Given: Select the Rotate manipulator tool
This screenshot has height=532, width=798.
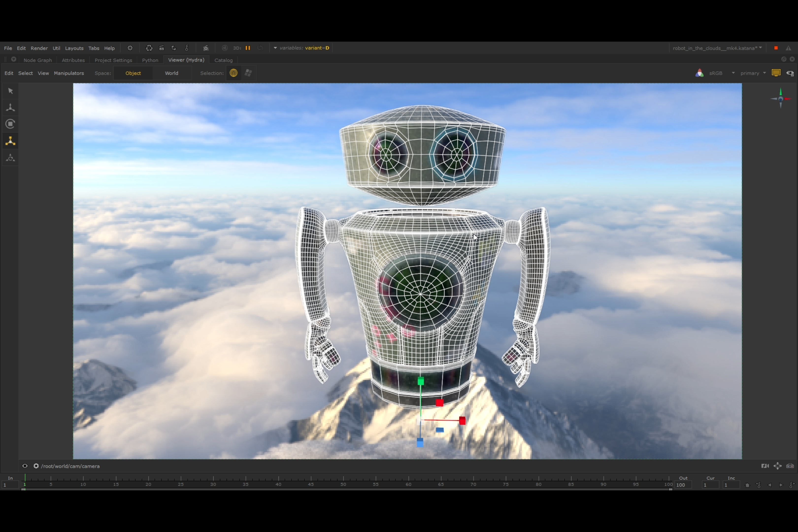Looking at the screenshot, I should coord(10,123).
